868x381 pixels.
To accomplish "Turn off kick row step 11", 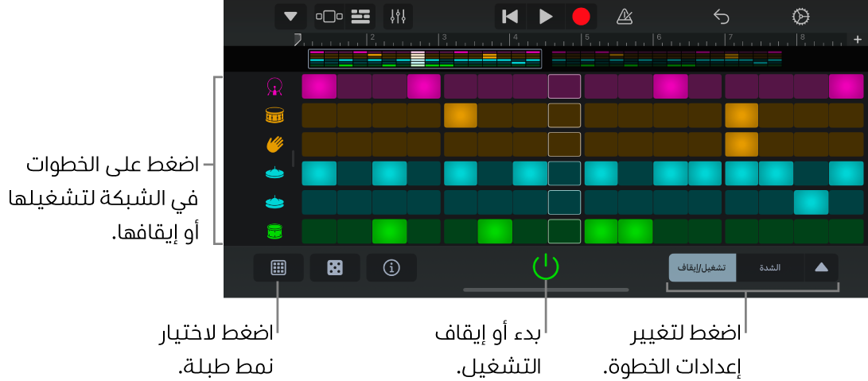I will click(671, 87).
